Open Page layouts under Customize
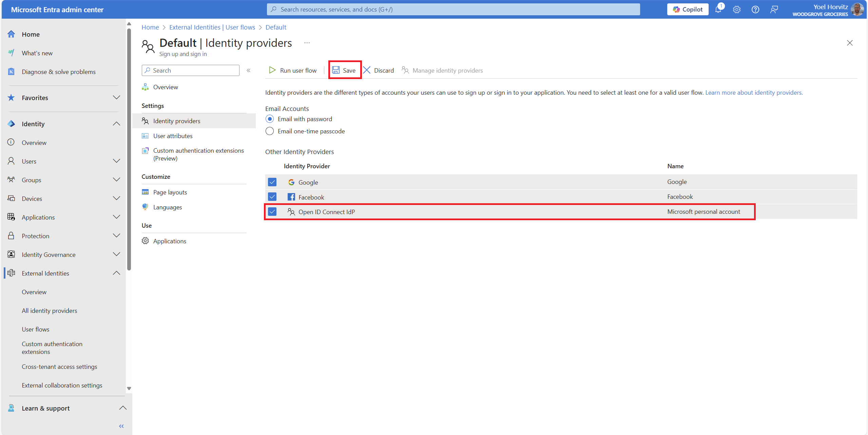The image size is (868, 435). [170, 192]
